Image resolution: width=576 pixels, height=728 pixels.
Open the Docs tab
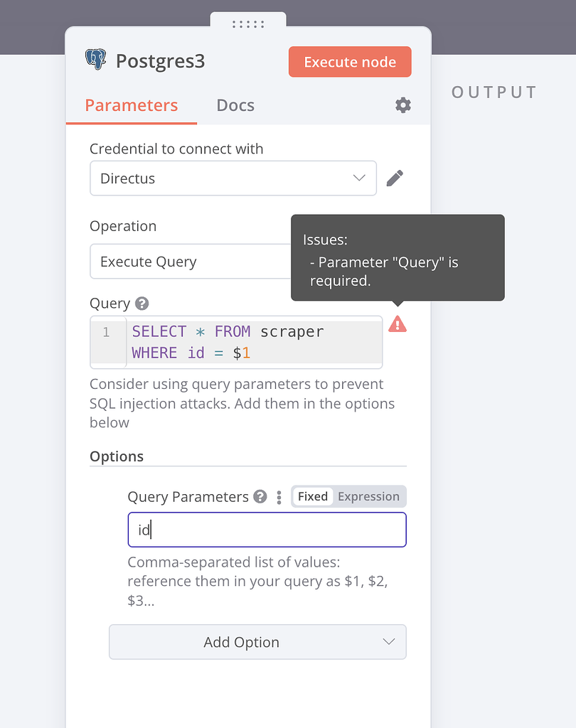coord(235,105)
